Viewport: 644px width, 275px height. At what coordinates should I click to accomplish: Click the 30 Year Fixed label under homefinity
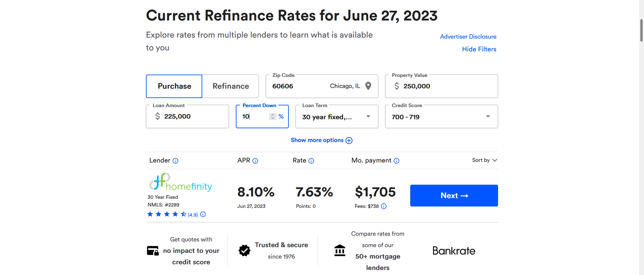(x=163, y=197)
